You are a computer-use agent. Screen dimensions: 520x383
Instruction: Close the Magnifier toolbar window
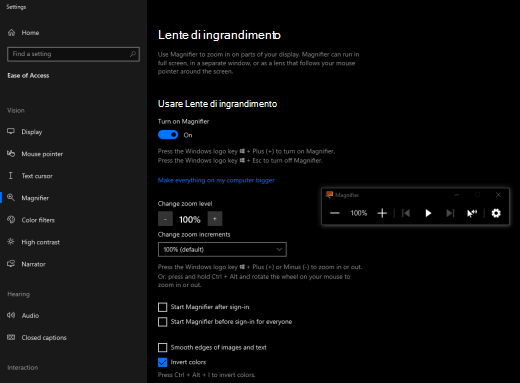tap(498, 195)
